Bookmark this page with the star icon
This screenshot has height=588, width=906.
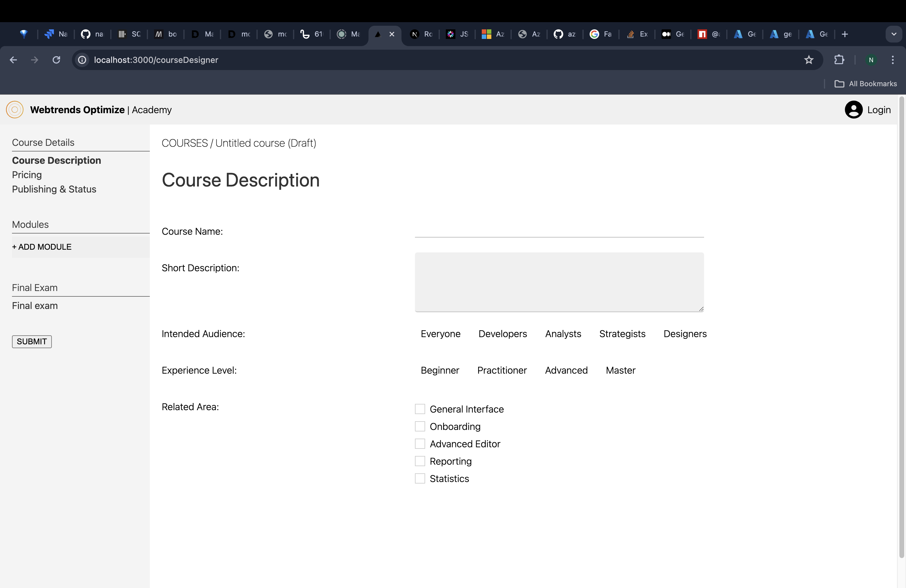[809, 60]
